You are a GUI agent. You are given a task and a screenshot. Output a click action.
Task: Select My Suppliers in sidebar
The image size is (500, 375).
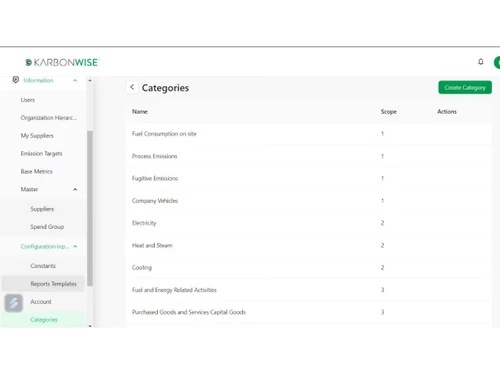pos(37,136)
